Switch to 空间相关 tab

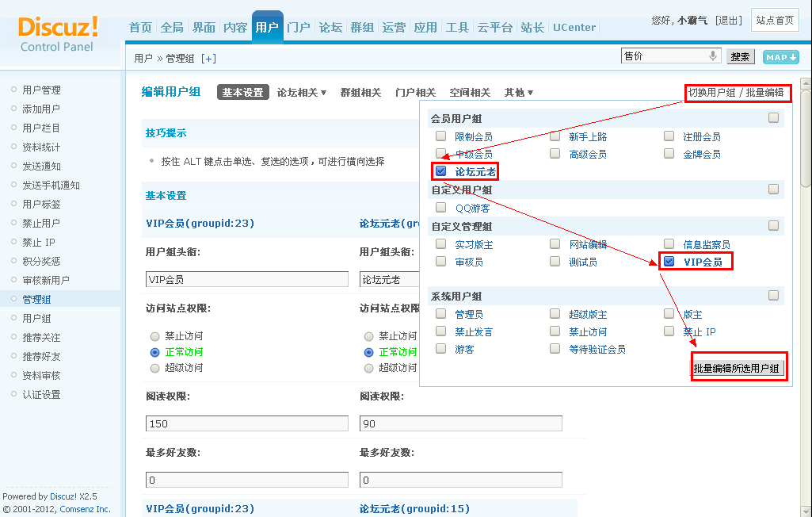tap(470, 92)
